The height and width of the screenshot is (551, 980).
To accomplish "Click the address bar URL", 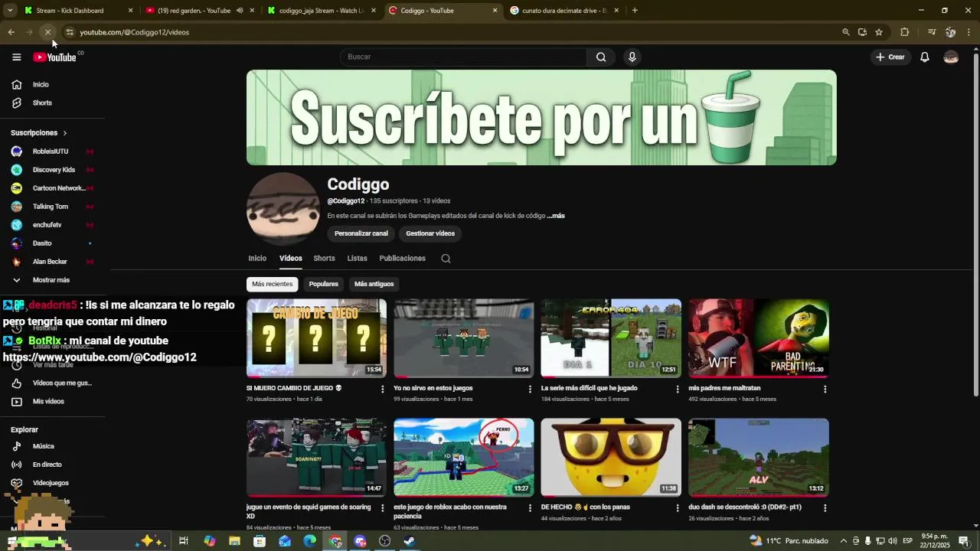I will click(x=135, y=32).
